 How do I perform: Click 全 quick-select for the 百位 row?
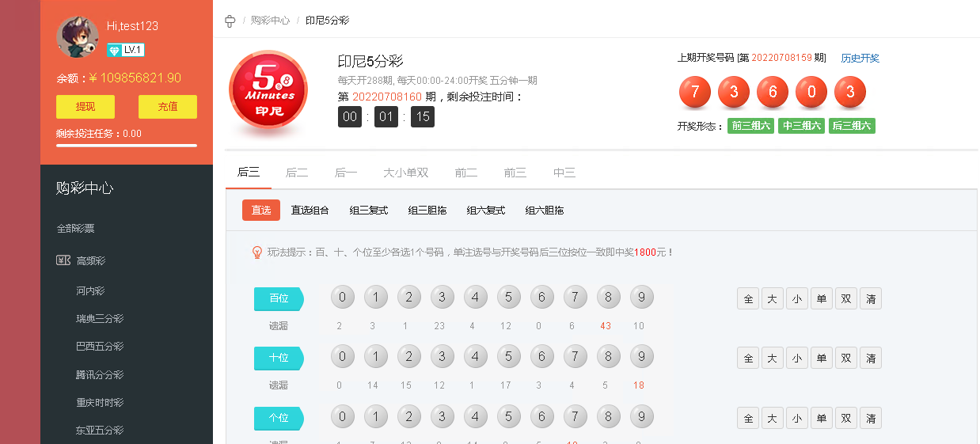[x=748, y=298]
